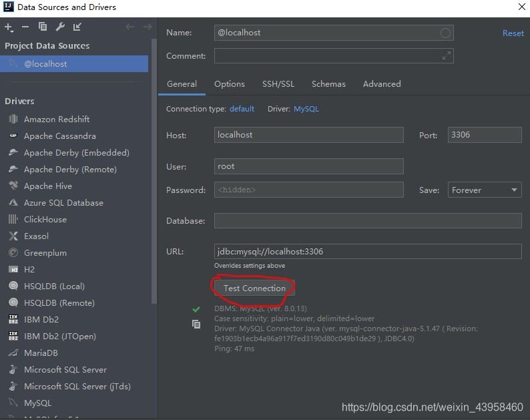Select the @localhost project data source

(x=74, y=63)
